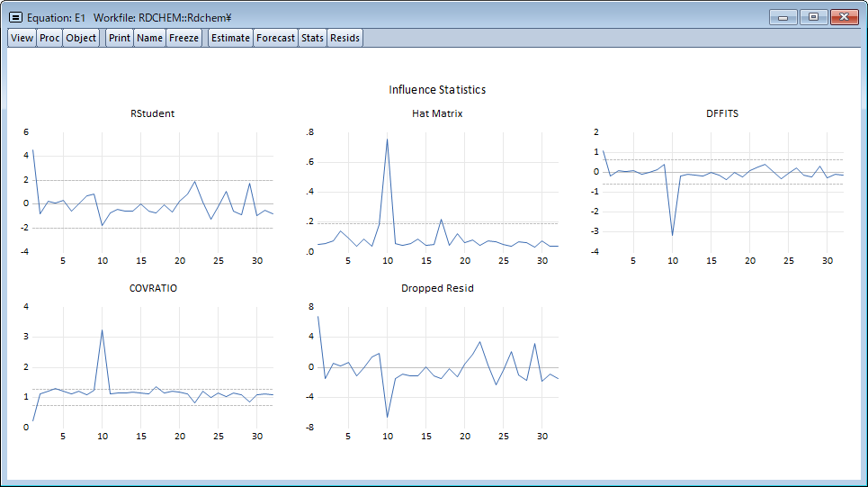Click the DFFITS trough at observation 10

click(673, 235)
